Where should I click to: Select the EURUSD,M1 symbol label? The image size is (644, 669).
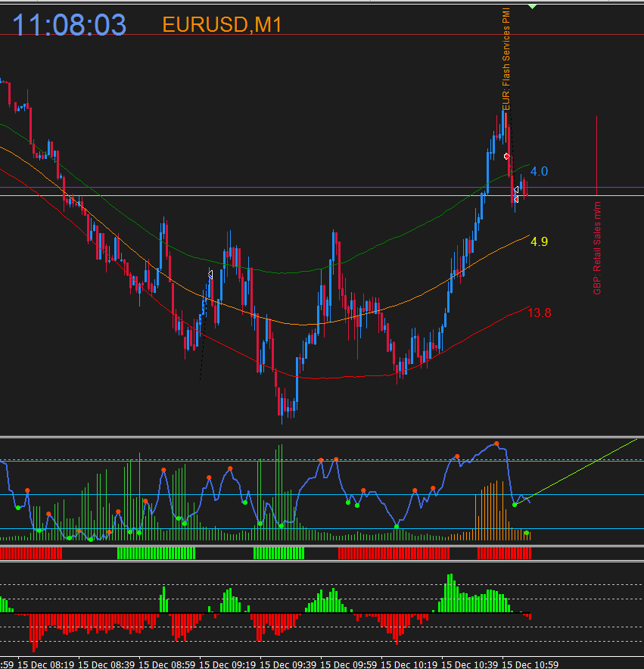(222, 25)
